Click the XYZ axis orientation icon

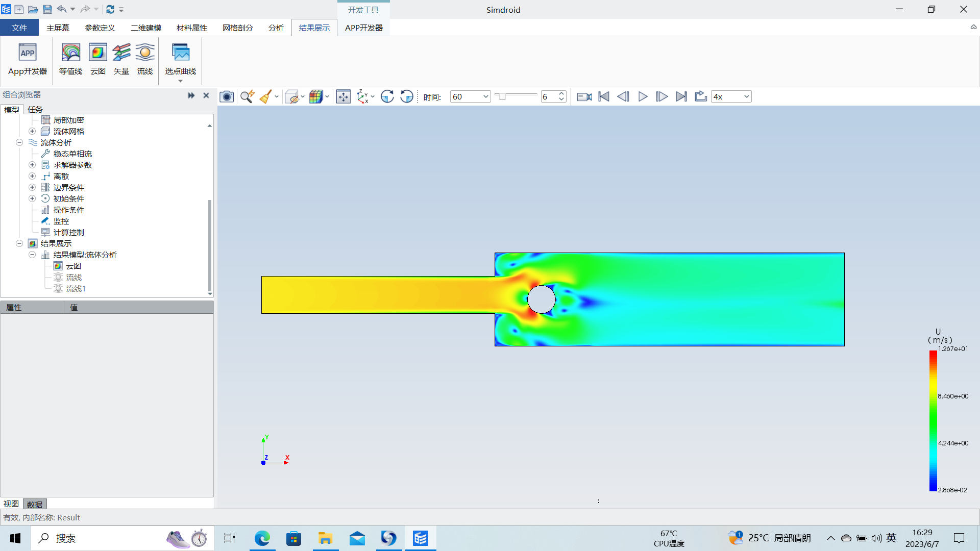click(x=363, y=96)
